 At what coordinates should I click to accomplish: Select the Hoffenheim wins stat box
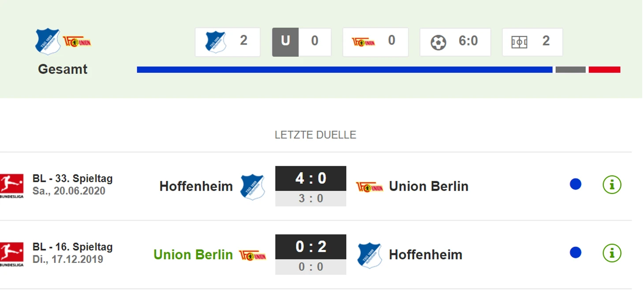228,42
